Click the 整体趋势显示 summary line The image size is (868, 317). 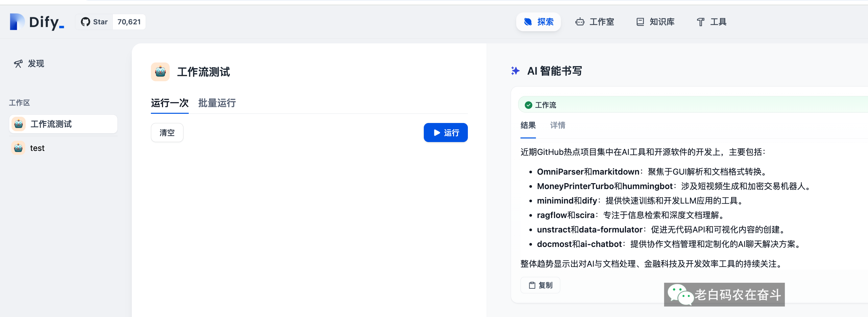pos(652,264)
